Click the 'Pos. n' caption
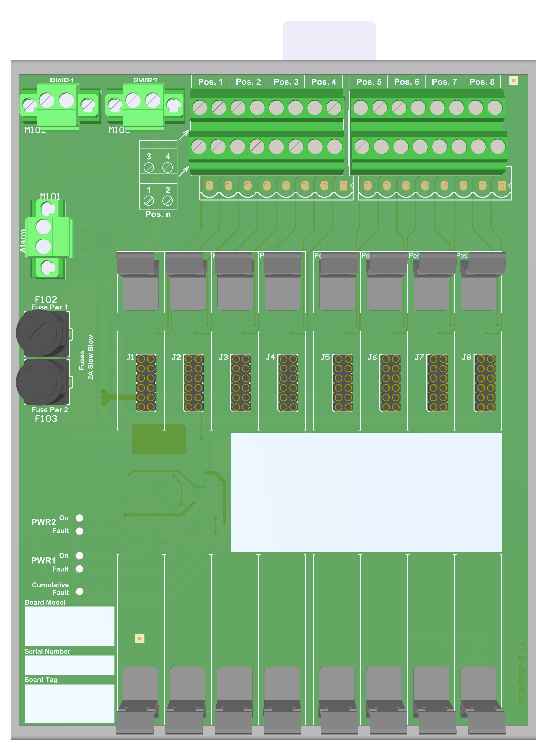547x756 pixels. (158, 214)
